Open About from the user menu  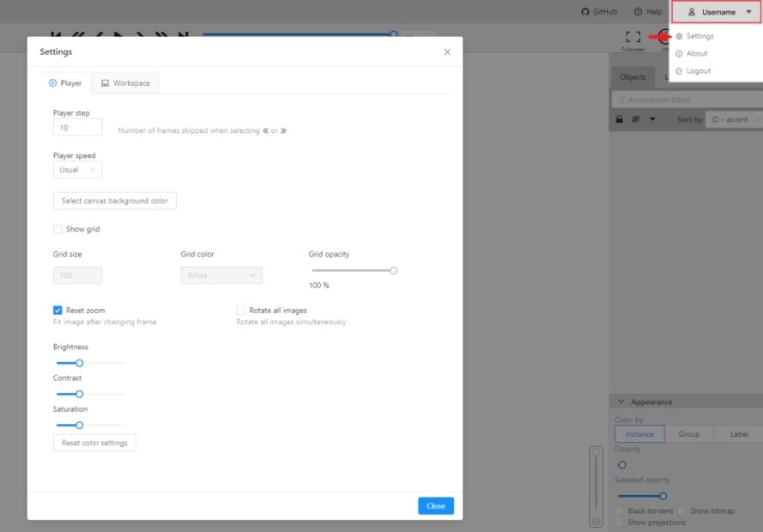tap(696, 53)
